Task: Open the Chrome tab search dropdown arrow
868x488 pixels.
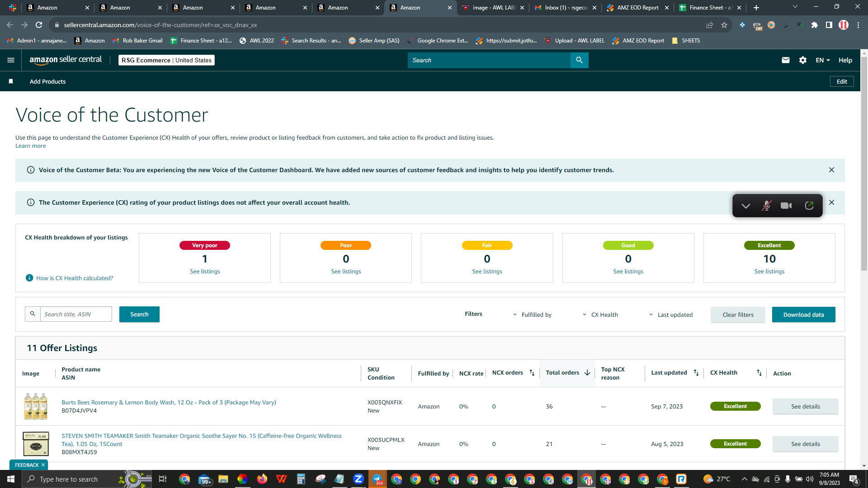Action: tap(795, 7)
